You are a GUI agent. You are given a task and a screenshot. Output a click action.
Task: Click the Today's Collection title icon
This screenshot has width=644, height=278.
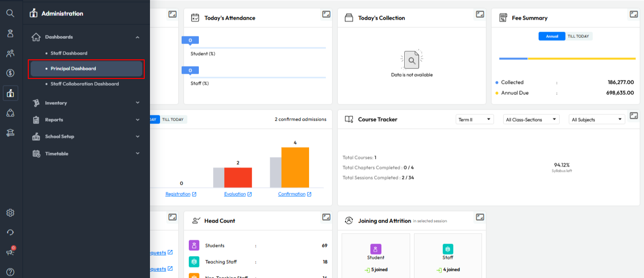349,18
